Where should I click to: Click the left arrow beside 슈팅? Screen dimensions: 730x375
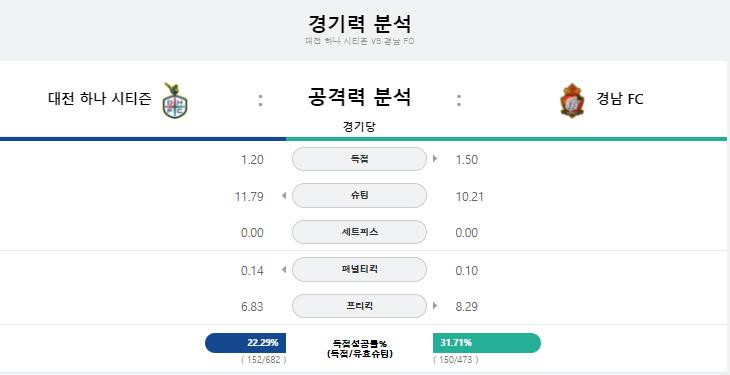click(284, 196)
